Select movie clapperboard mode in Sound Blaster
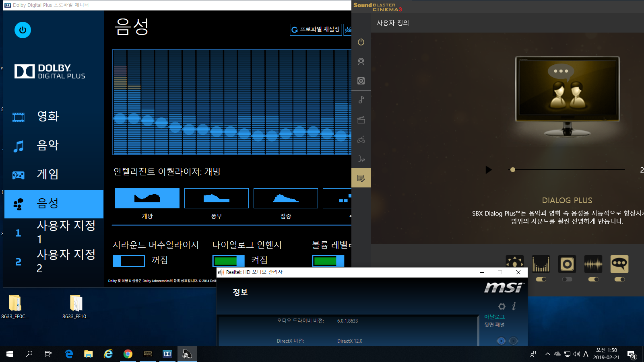644x362 pixels. point(361,120)
